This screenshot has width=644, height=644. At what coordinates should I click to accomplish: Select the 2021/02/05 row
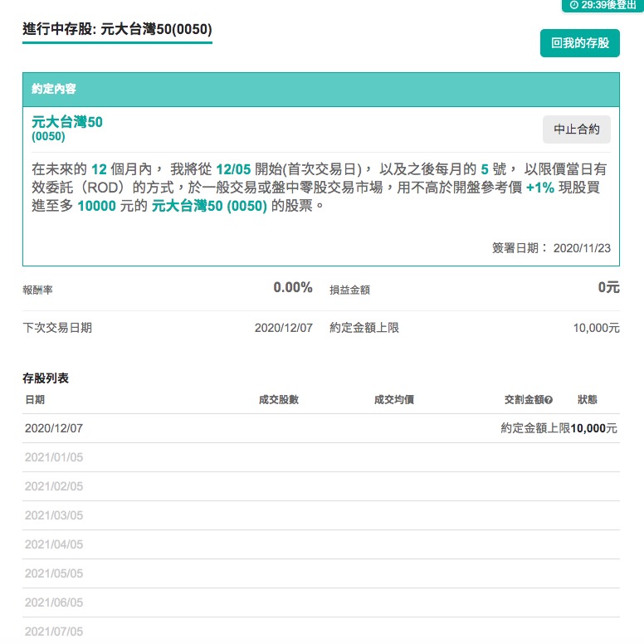[x=321, y=486]
